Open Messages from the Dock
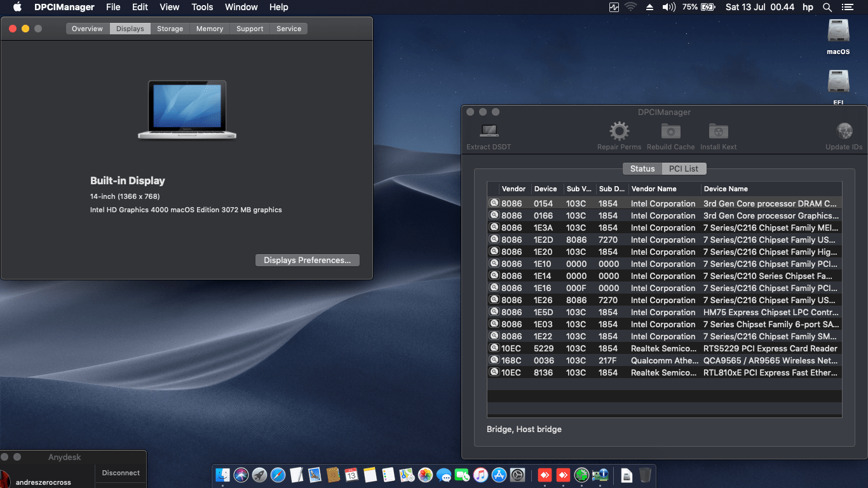 coord(444,475)
